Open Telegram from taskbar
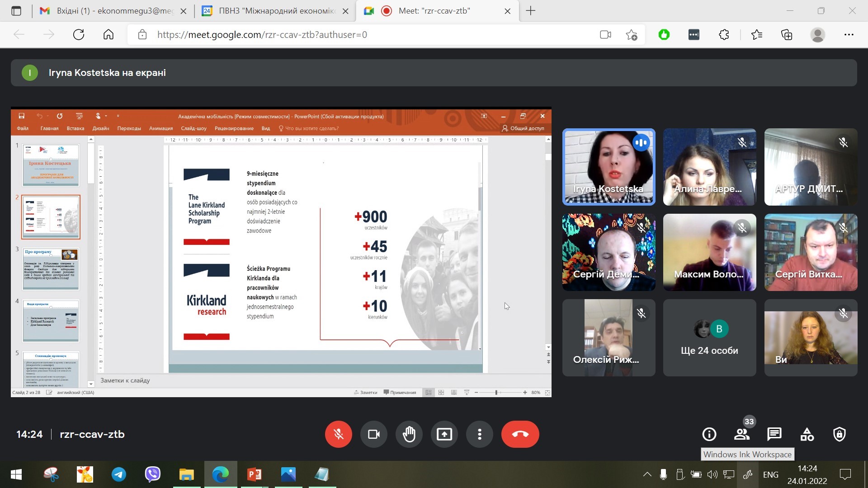This screenshot has height=488, width=868. pos(119,474)
